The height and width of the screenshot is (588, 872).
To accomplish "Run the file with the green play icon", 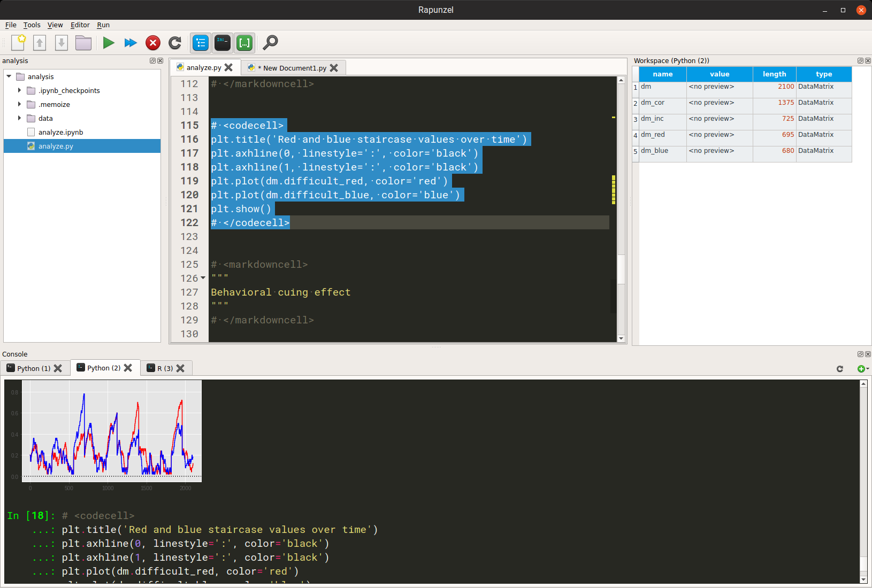I will tap(109, 43).
